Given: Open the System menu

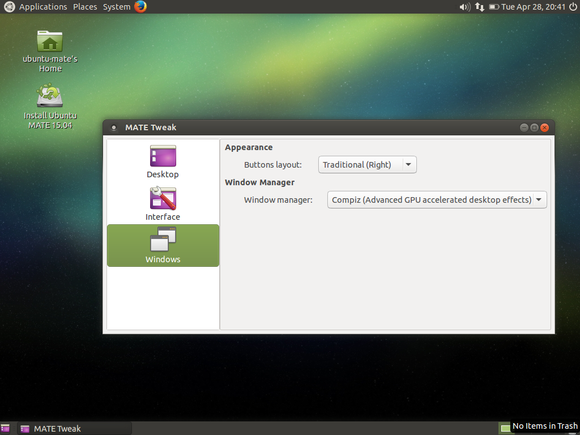Looking at the screenshot, I should click(117, 7).
